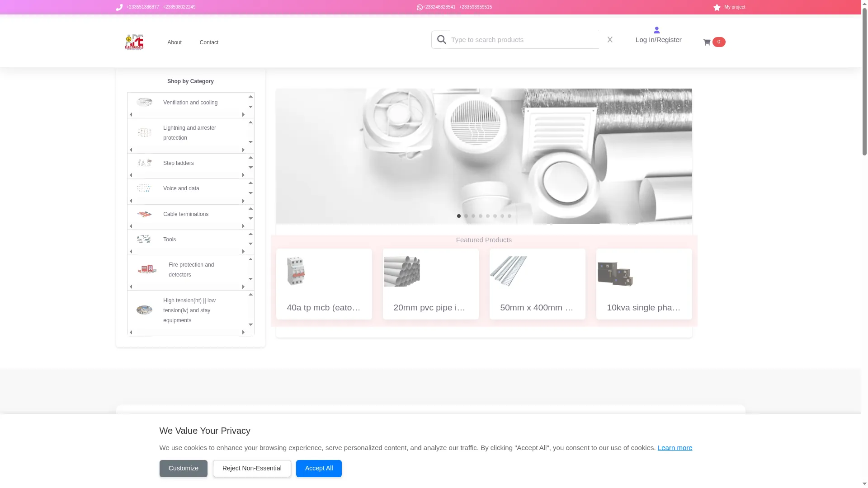Viewport: 868px width, 488px height.
Task: Go to third carousel slide dot
Action: [473, 216]
